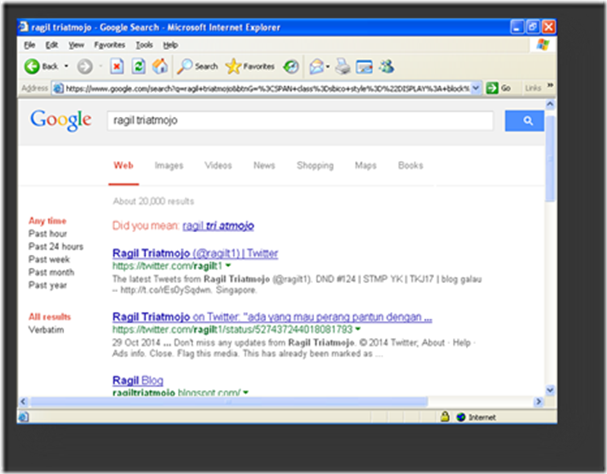The height and width of the screenshot is (474, 607).
Task: Expand the Links toolbar chevron
Action: [550, 85]
